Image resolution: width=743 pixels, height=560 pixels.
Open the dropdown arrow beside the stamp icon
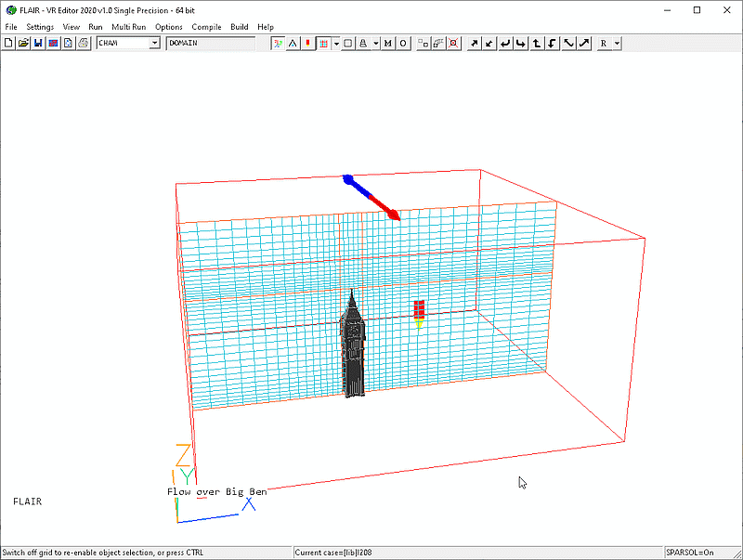(376, 43)
